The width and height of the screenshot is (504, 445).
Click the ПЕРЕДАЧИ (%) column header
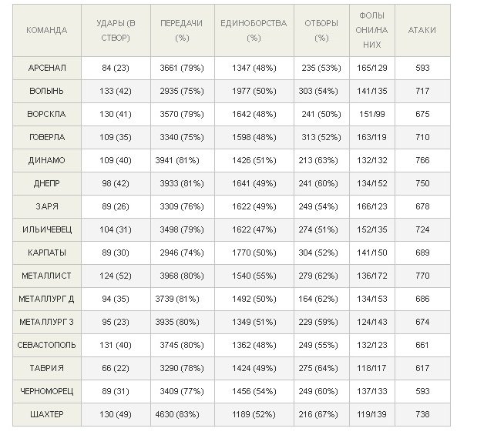click(x=181, y=30)
